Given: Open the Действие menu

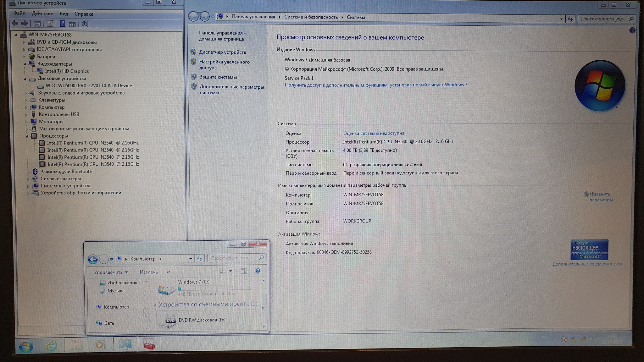Looking at the screenshot, I should pyautogui.click(x=42, y=14).
